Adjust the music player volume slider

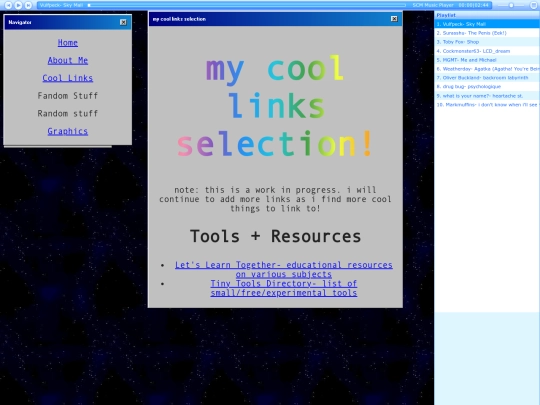click(511, 5)
